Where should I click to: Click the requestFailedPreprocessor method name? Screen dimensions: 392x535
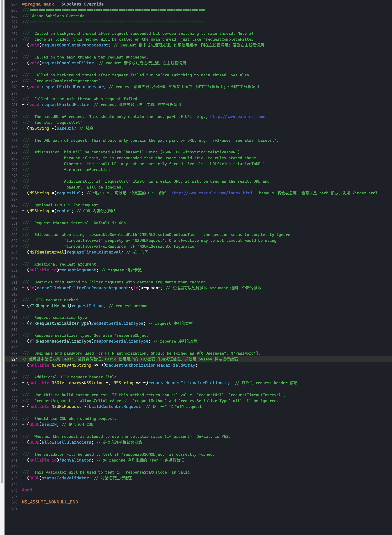point(73,87)
